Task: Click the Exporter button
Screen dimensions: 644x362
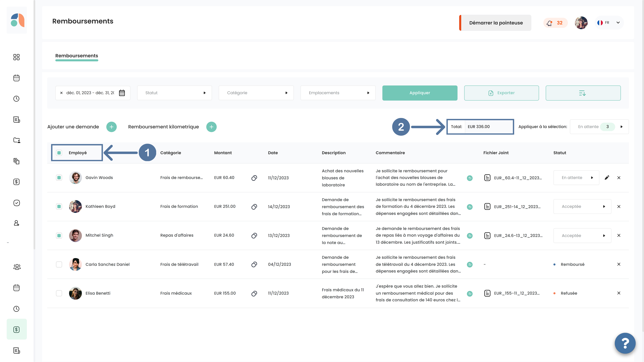Action: pyautogui.click(x=501, y=93)
